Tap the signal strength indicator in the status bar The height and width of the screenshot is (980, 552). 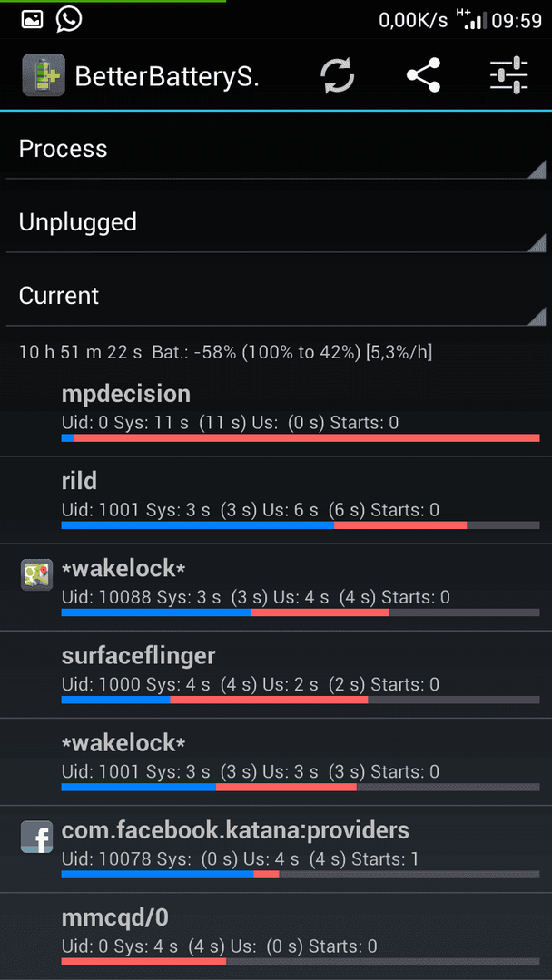473,19
